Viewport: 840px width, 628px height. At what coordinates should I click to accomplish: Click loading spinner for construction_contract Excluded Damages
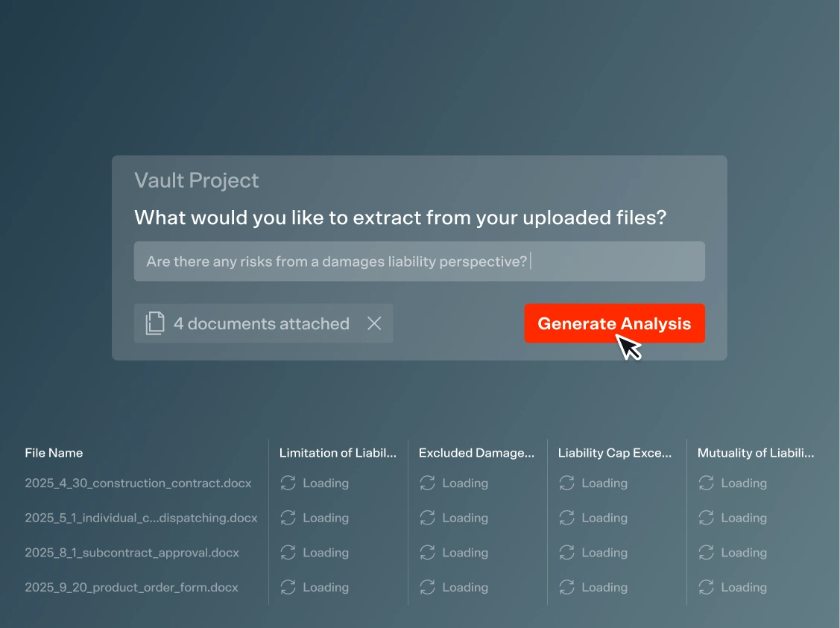[x=428, y=483]
